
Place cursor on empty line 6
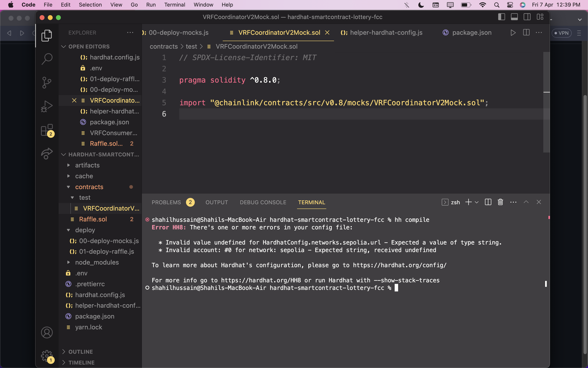[361, 114]
